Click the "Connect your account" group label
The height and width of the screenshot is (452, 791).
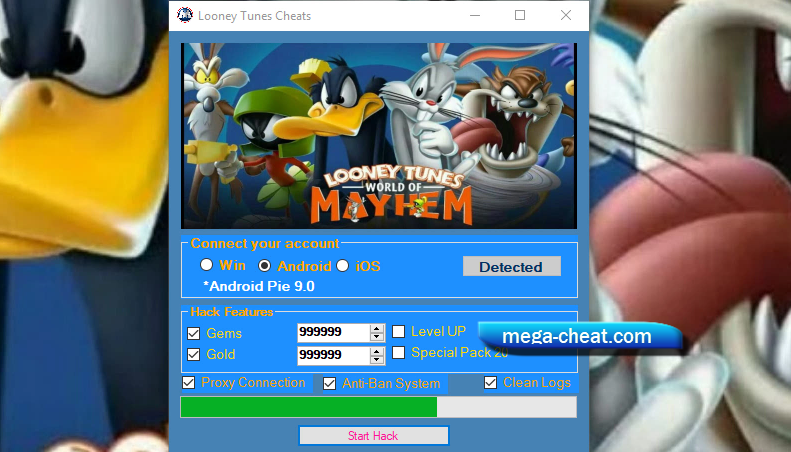point(265,244)
